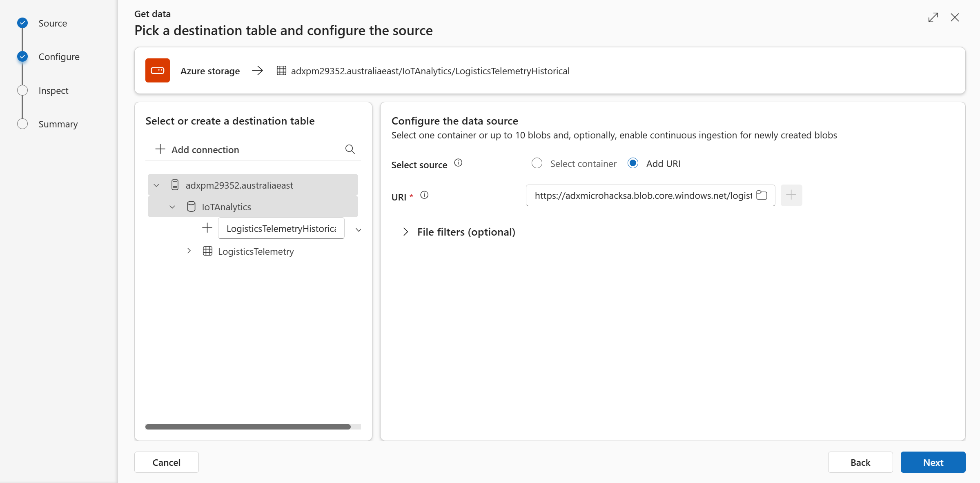Go to the Configure step
Screen dimensions: 980x483
(59, 57)
